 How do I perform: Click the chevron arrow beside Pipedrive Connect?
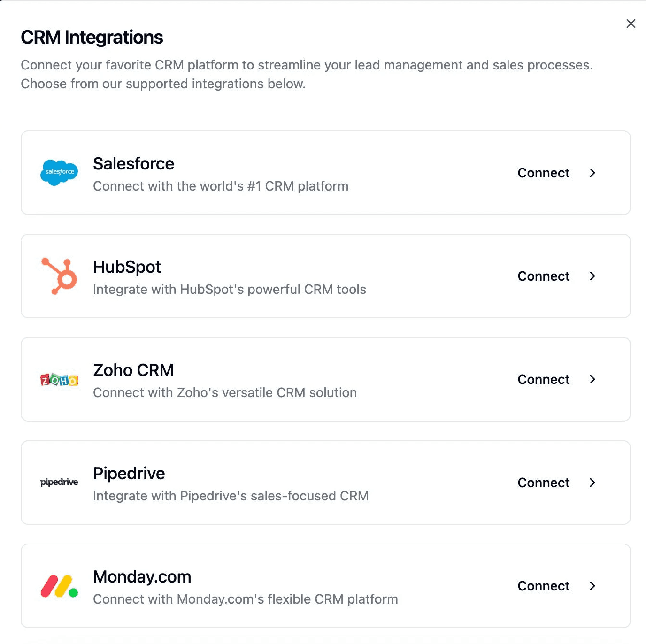pos(592,483)
